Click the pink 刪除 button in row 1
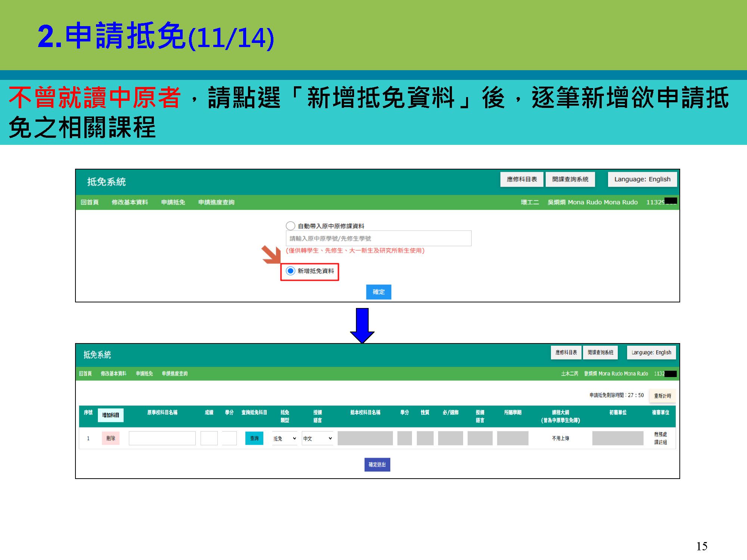Screen dimensions: 747x560 coord(111,438)
